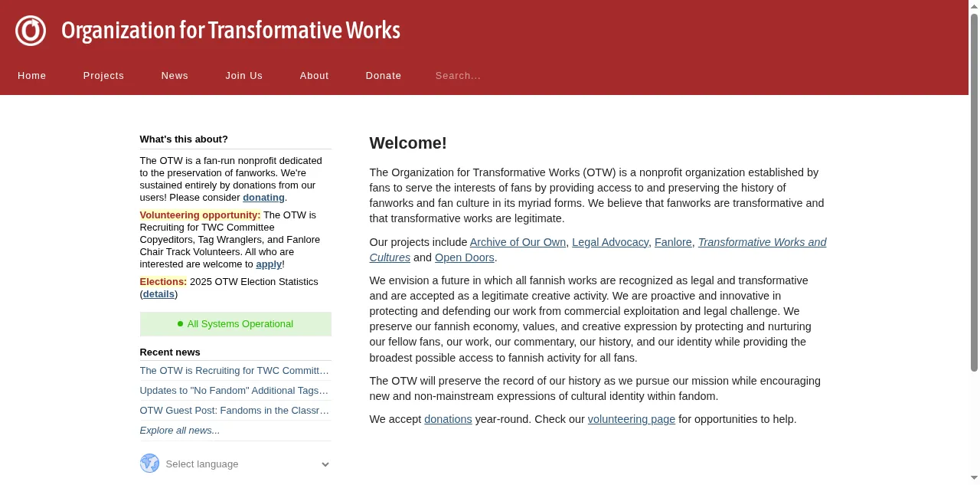The height and width of the screenshot is (485, 980).
Task: Open the volunteering page link
Action: pyautogui.click(x=632, y=419)
